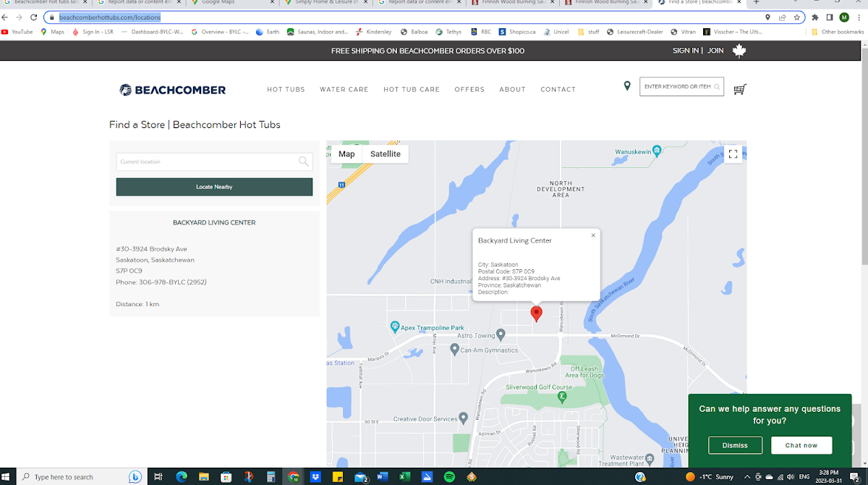Open YouTube bookmark
868x485 pixels.
[x=17, y=32]
